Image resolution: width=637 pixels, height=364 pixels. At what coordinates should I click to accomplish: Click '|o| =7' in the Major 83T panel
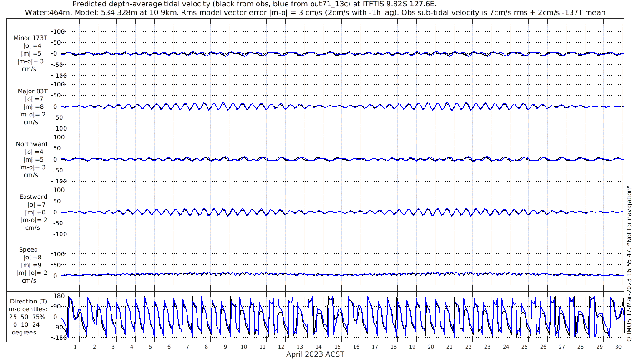point(34,99)
